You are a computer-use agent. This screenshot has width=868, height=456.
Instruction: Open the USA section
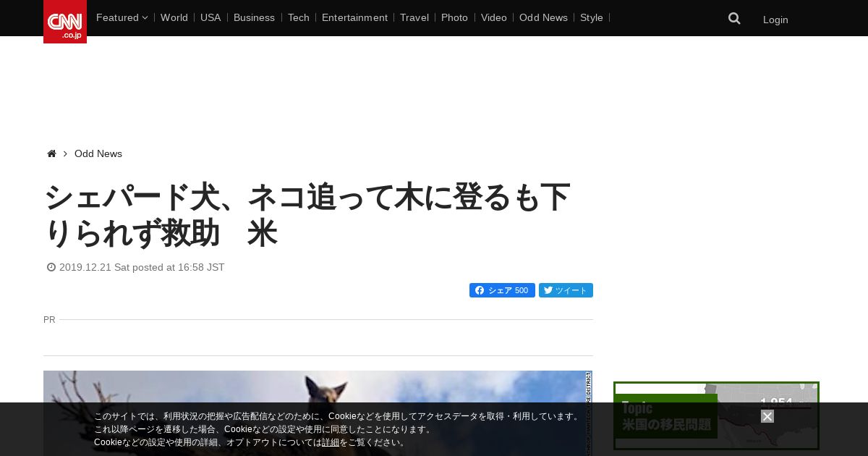pyautogui.click(x=210, y=17)
